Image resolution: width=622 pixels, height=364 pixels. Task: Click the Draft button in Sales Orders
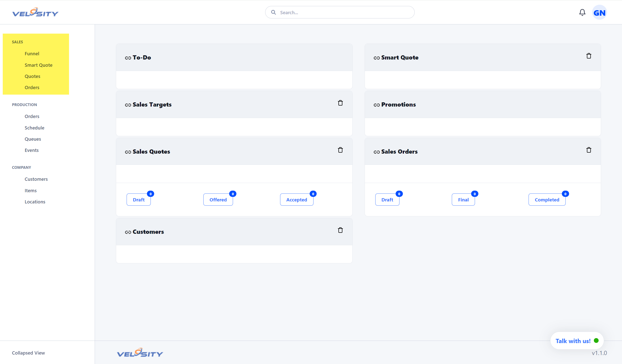387,200
